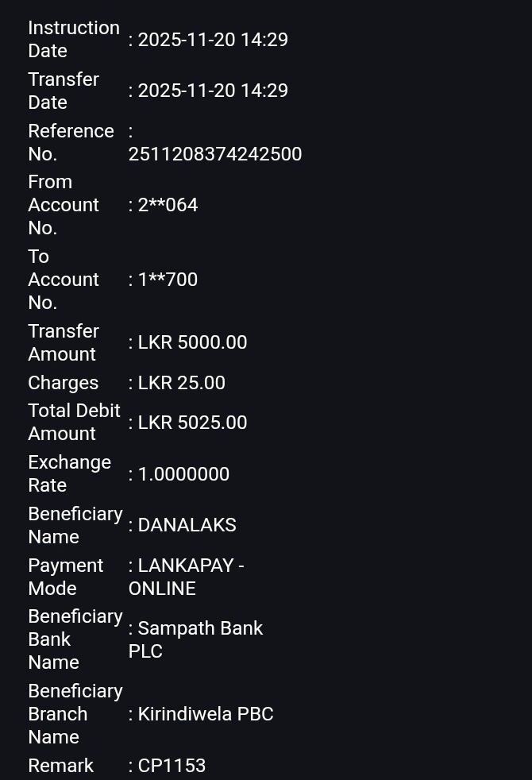Click the Instruction Date value 2025-11-20 14:29
The width and height of the screenshot is (532, 780).
pyautogui.click(x=212, y=40)
